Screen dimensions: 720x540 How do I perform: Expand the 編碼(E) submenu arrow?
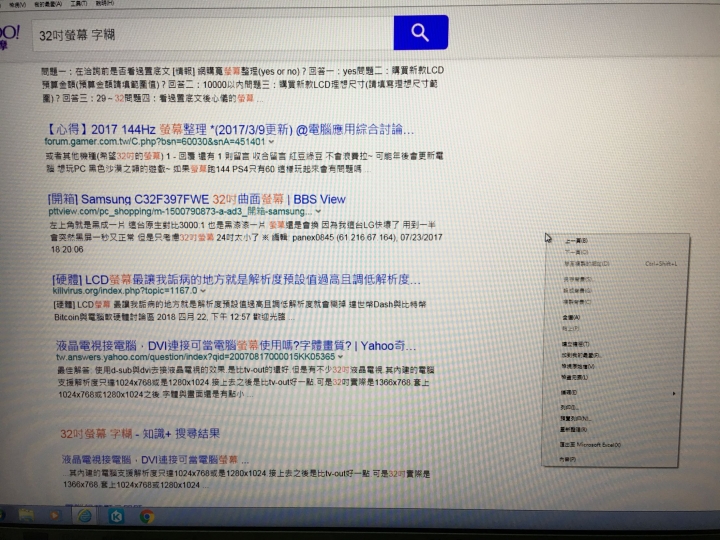coord(674,394)
